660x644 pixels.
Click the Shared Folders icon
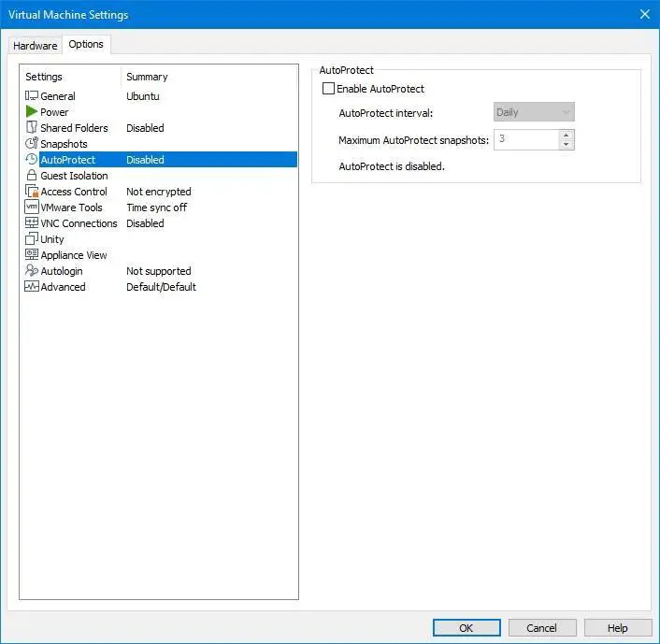pos(32,127)
